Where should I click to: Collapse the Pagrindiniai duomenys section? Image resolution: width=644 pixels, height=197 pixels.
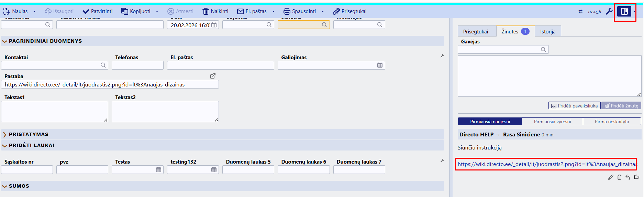(x=5, y=41)
